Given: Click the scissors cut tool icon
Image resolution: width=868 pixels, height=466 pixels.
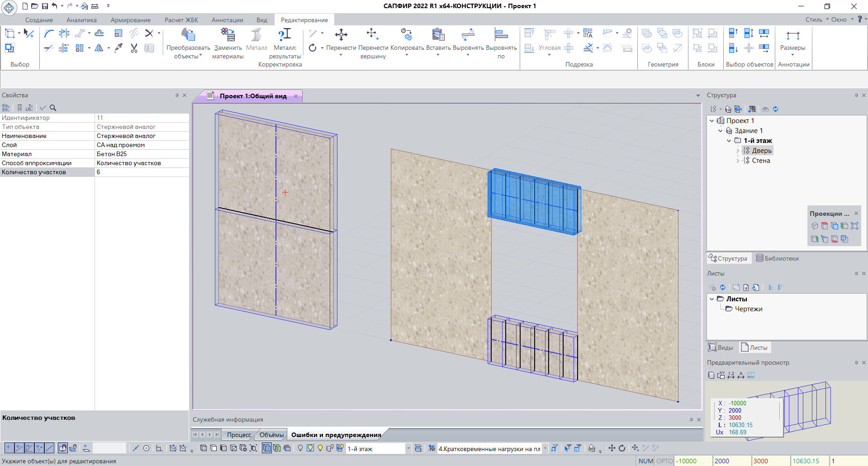Looking at the screenshot, I should coord(134,48).
